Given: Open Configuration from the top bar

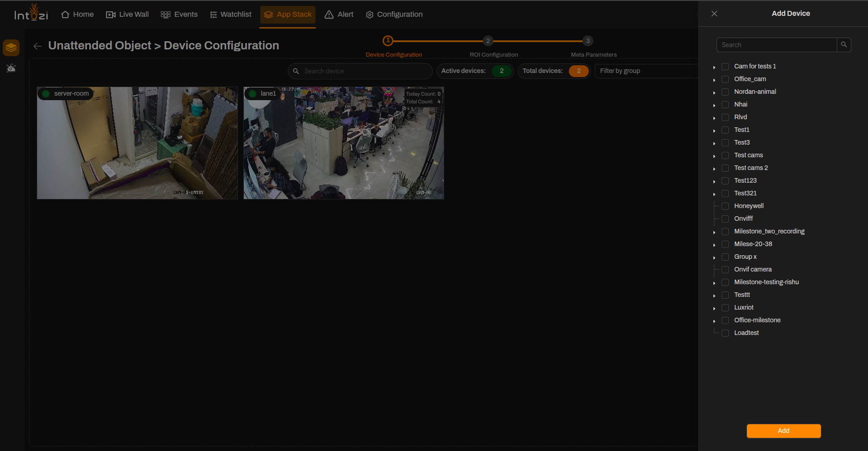Looking at the screenshot, I should click(x=394, y=15).
